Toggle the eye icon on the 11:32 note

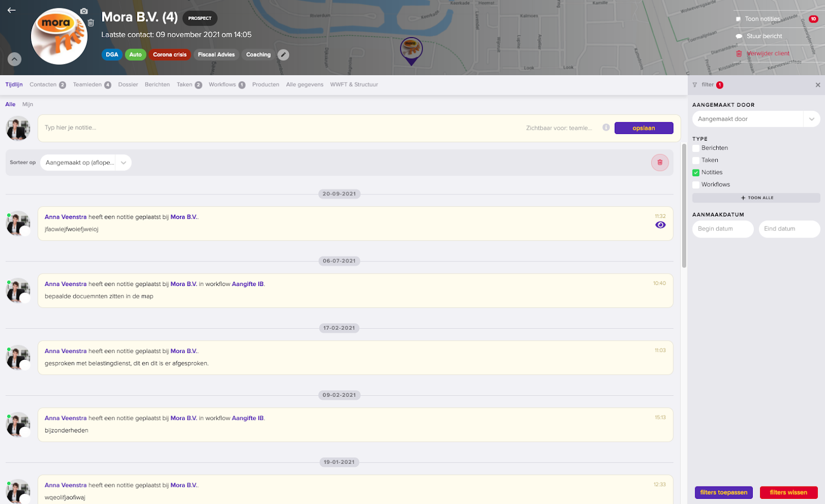point(660,225)
